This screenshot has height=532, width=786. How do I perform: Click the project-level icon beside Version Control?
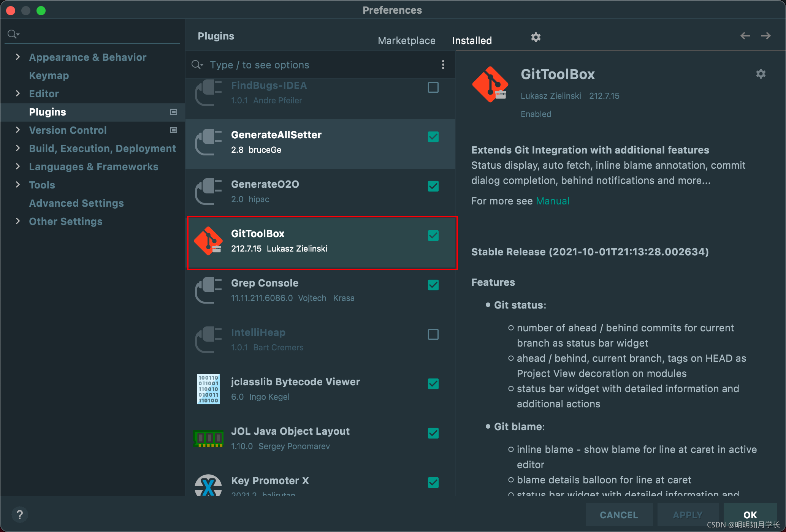pyautogui.click(x=174, y=130)
